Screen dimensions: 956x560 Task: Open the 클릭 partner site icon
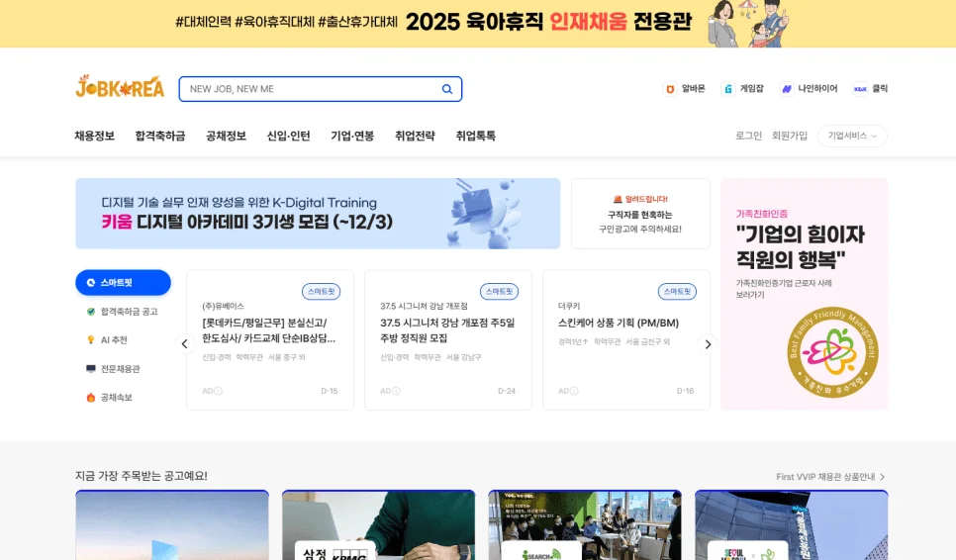(x=860, y=89)
